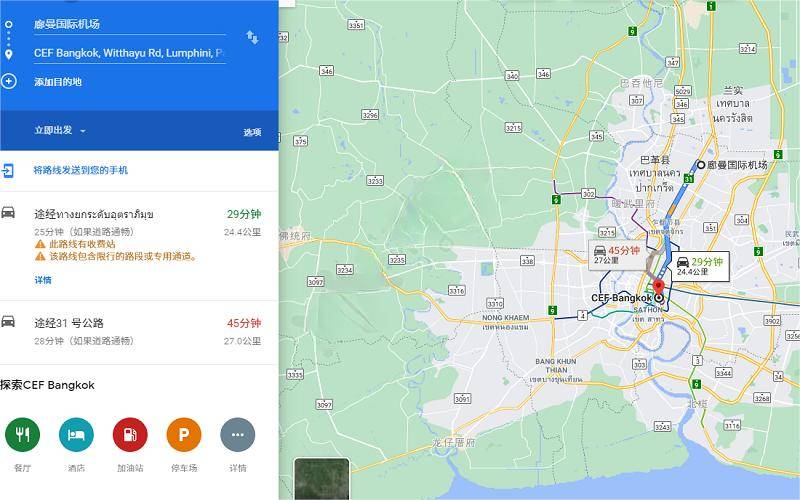Click the send-to-phone icon
800x500 pixels.
pos(8,170)
